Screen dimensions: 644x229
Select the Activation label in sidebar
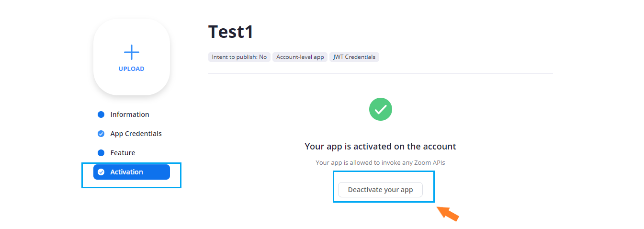point(126,172)
